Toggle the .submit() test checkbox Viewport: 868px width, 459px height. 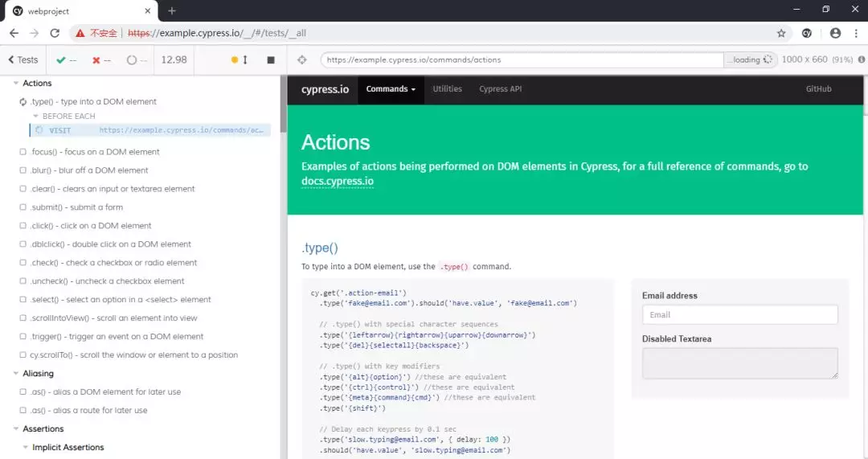point(23,207)
